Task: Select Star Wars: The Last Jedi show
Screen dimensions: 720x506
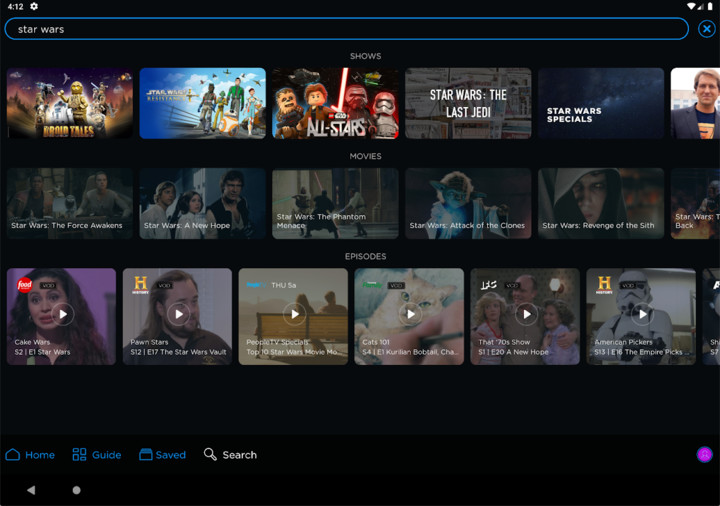Action: click(x=468, y=103)
